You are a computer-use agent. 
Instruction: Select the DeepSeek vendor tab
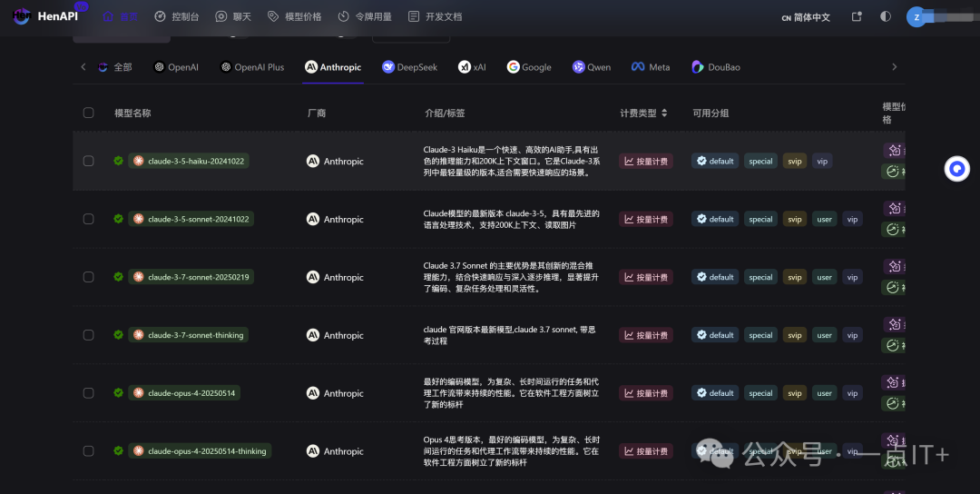click(x=410, y=67)
